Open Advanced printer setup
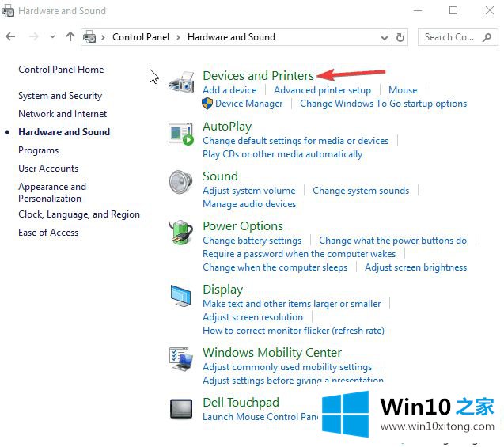 click(x=322, y=90)
